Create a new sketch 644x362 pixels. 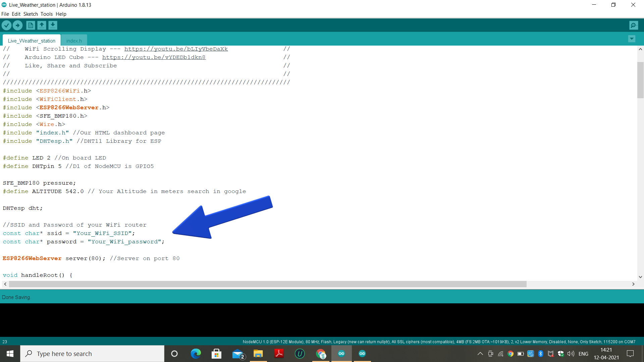31,25
